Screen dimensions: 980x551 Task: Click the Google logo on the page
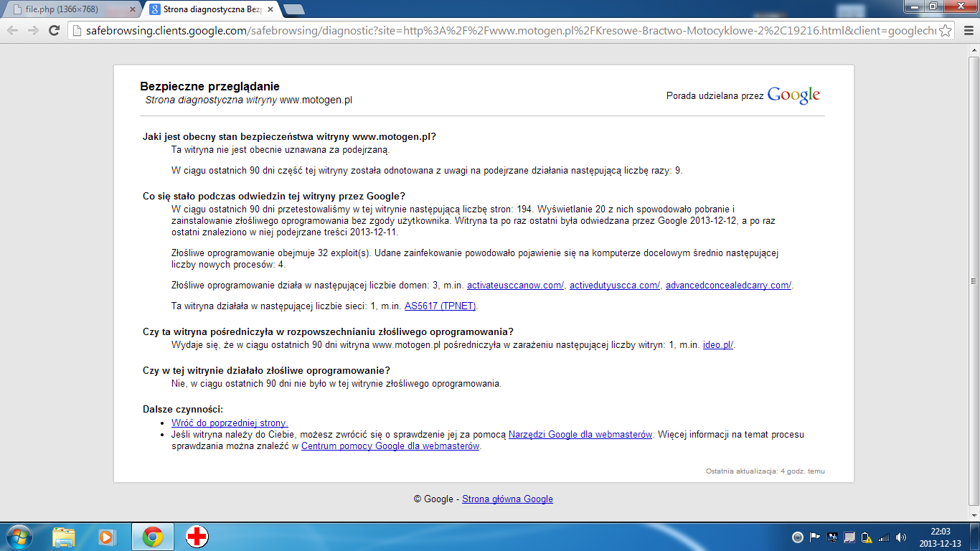793,95
